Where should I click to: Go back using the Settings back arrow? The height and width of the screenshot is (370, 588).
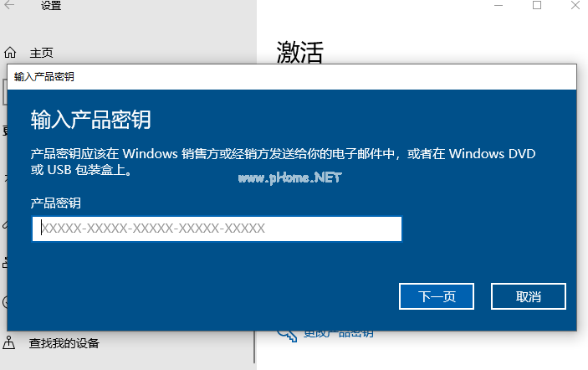(9, 5)
